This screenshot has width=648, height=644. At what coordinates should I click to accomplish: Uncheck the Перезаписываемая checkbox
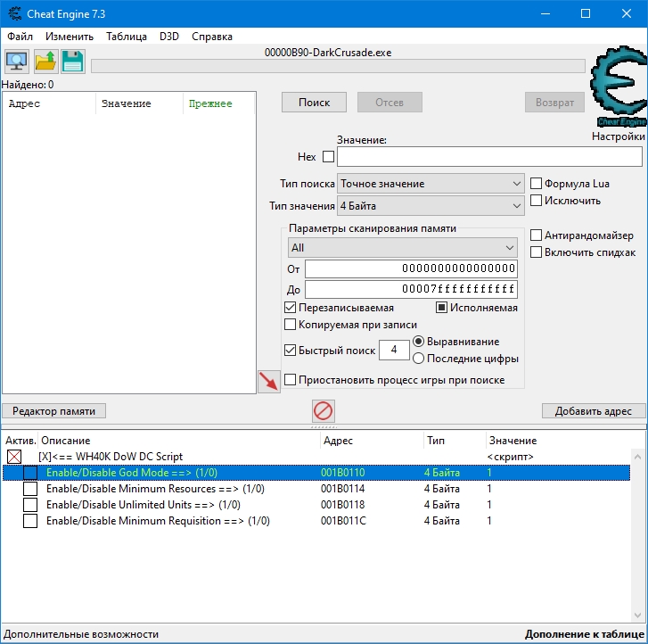[290, 308]
